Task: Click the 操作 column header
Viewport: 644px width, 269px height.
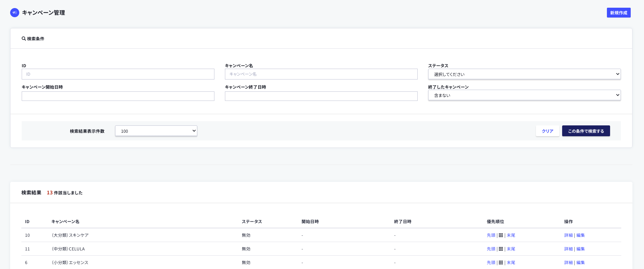Action: [568, 222]
